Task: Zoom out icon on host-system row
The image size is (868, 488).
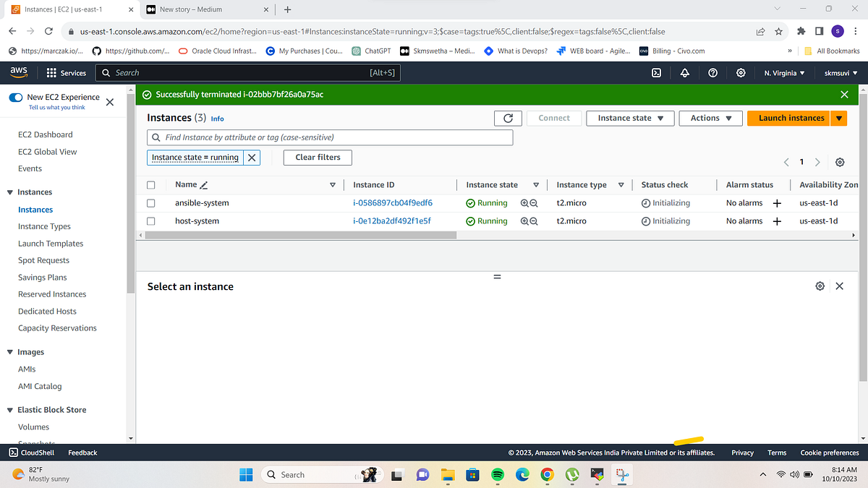Action: tap(534, 221)
